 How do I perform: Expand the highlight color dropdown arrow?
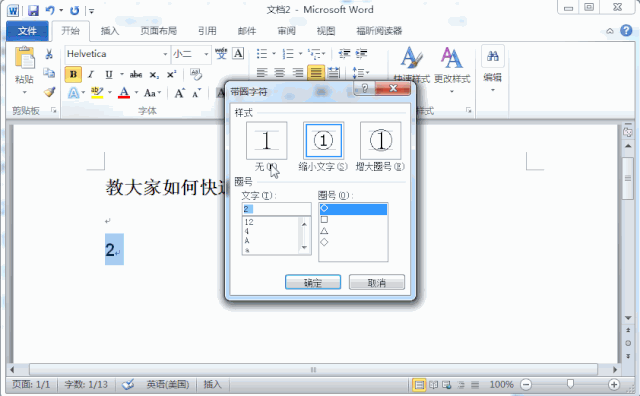pos(109,93)
